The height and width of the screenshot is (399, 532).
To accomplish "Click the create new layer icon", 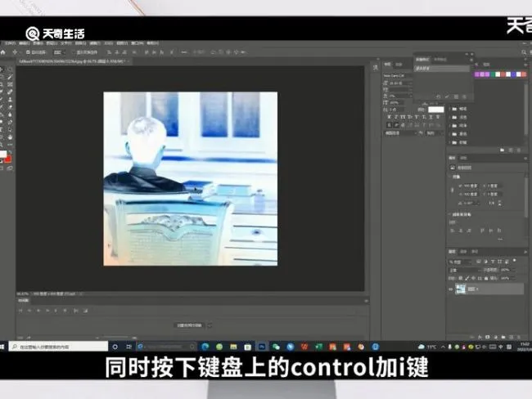I will point(511,337).
